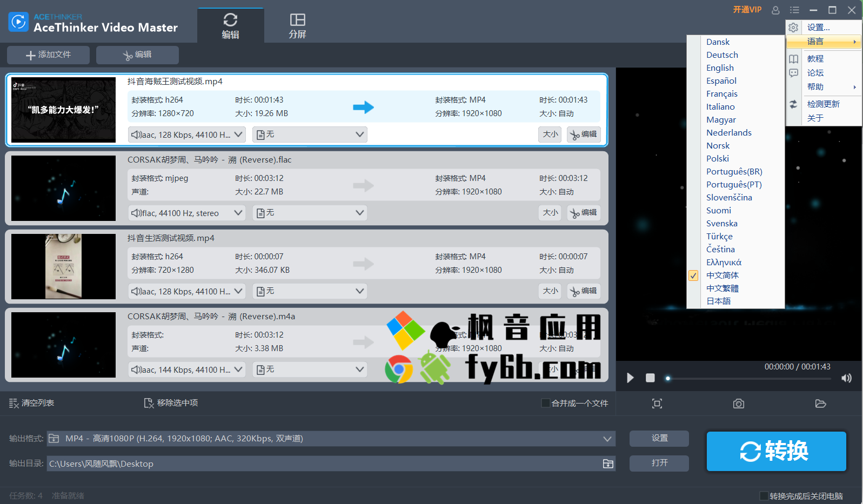Click 检测更新 menu item

coord(824,104)
